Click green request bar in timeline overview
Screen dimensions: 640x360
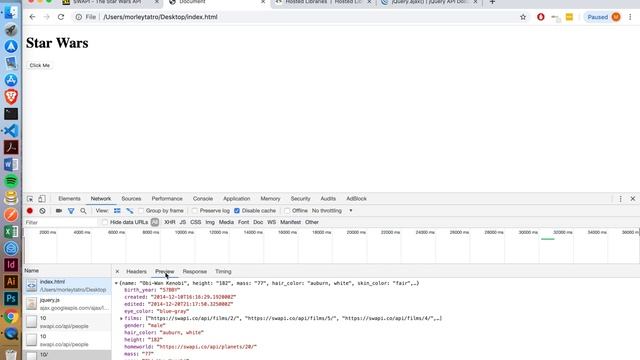point(548,239)
